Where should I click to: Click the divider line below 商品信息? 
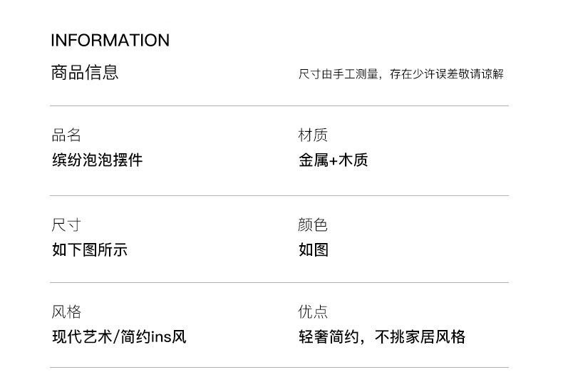coord(279,106)
